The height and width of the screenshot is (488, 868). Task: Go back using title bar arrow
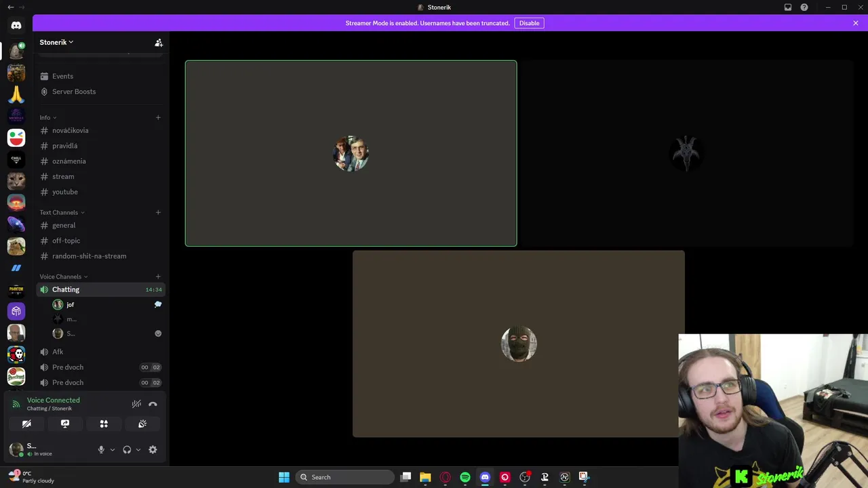click(x=10, y=7)
